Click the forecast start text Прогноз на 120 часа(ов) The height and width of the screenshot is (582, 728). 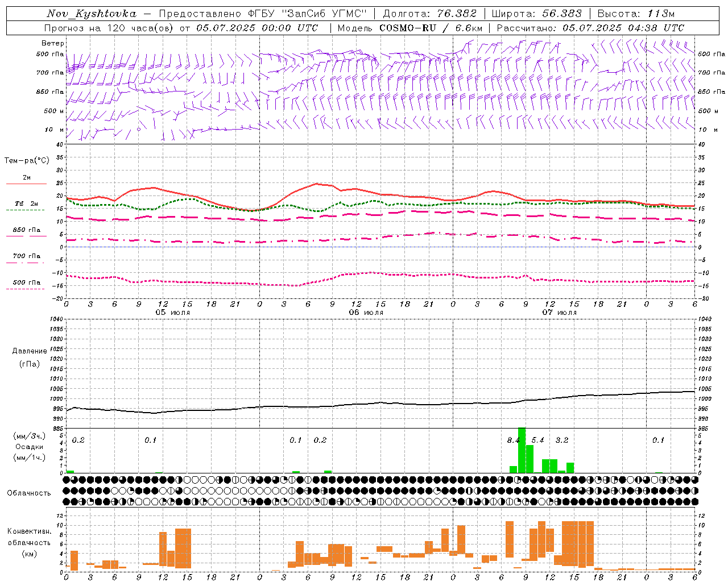click(109, 28)
